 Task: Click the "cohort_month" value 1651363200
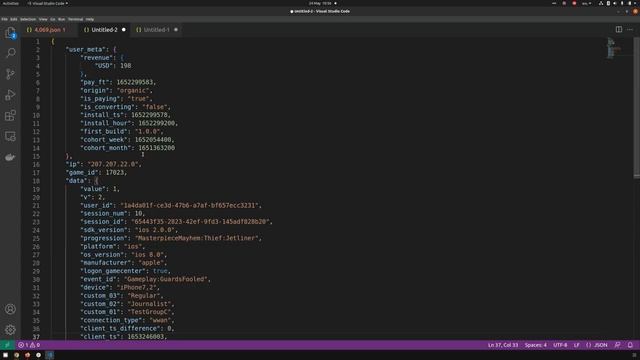click(x=157, y=148)
